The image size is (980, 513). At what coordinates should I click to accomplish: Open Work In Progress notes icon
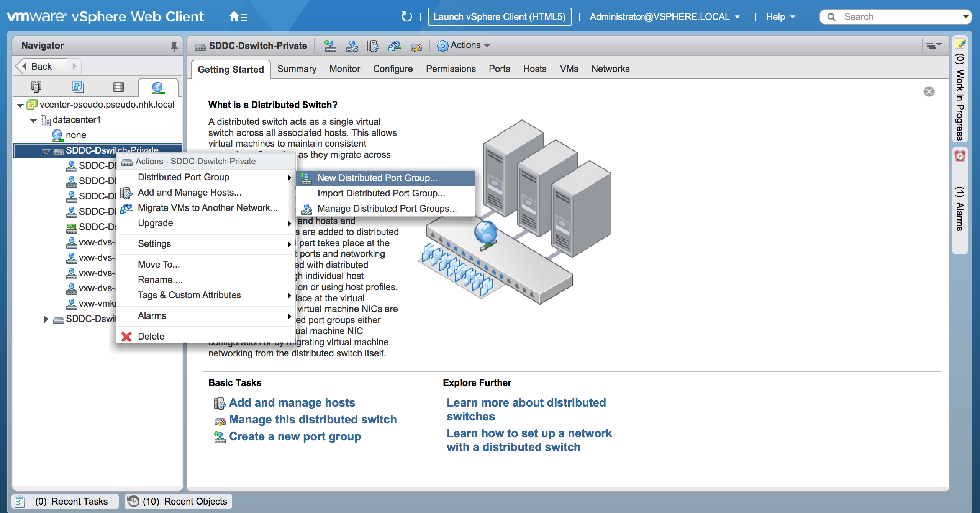pyautogui.click(x=960, y=44)
